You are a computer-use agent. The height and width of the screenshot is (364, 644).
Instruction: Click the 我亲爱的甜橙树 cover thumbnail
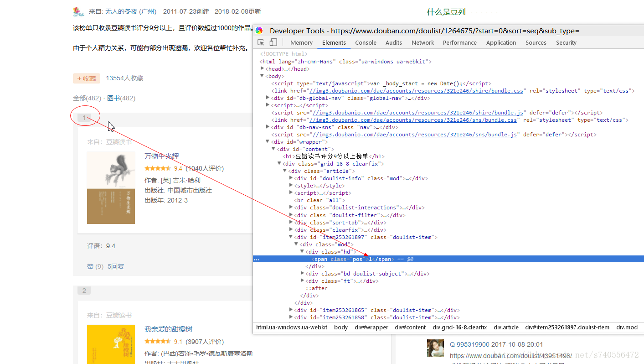click(111, 344)
